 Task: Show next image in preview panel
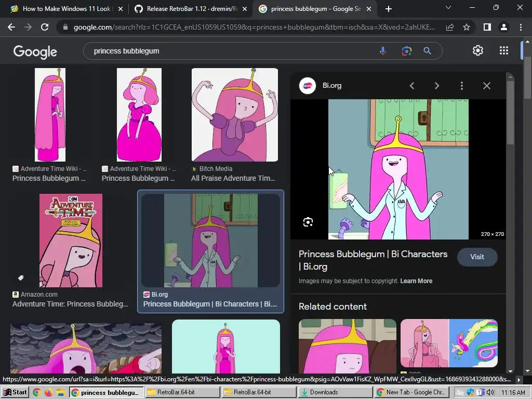click(436, 86)
